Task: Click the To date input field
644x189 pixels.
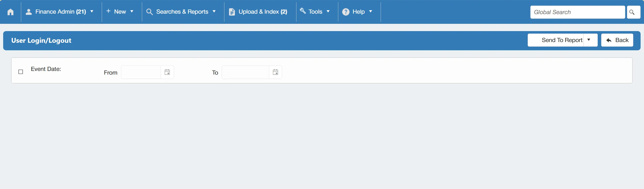Action: 246,72
